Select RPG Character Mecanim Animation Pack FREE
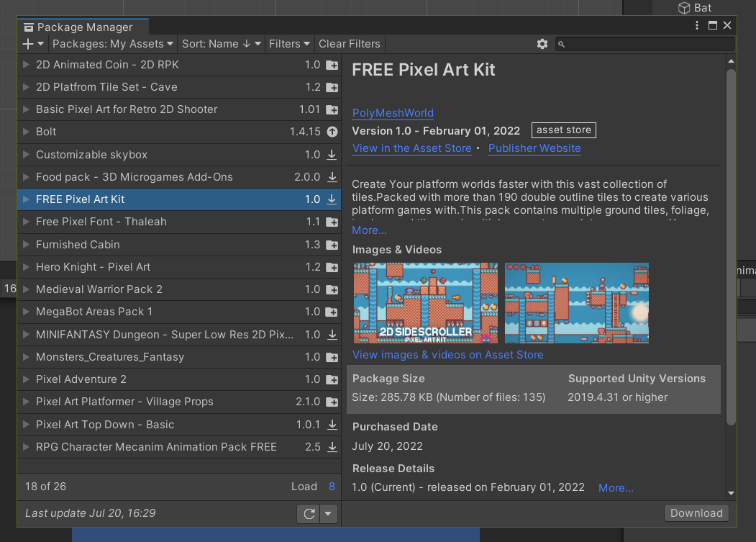The image size is (756, 542). coord(179,447)
